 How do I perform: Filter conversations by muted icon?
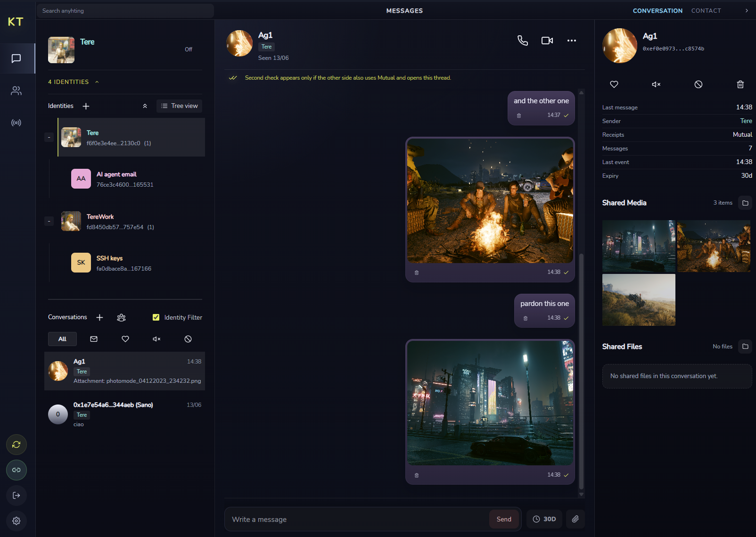tap(156, 339)
